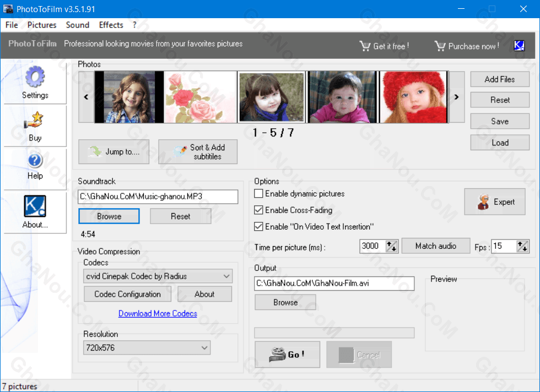Viewport: 540px width, 392px height.
Task: Click the Get it free cart icon
Action: point(365,46)
